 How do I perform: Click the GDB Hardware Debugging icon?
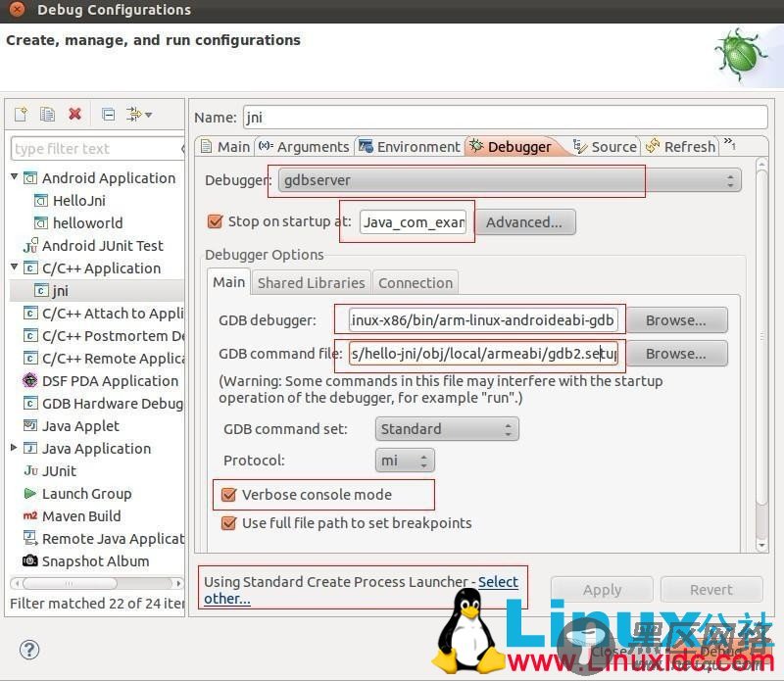(30, 403)
